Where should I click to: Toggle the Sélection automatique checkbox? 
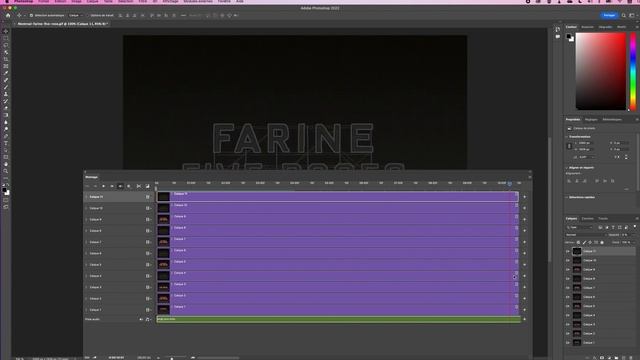pyautogui.click(x=31, y=16)
